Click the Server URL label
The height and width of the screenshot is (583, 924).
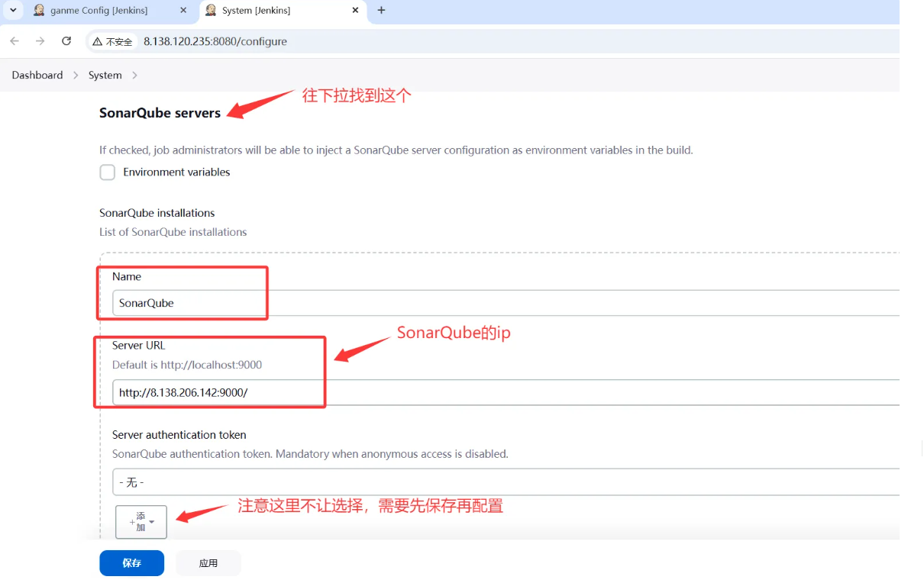point(139,346)
